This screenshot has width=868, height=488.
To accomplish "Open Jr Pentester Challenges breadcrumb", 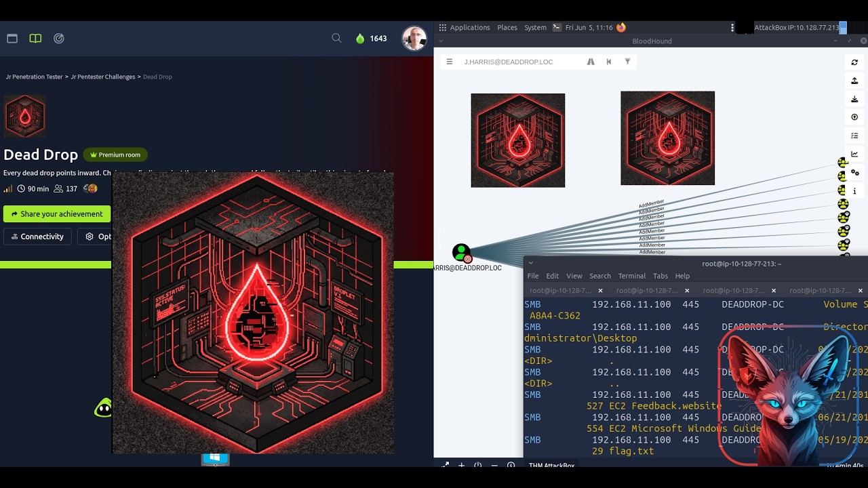I will coord(103,77).
